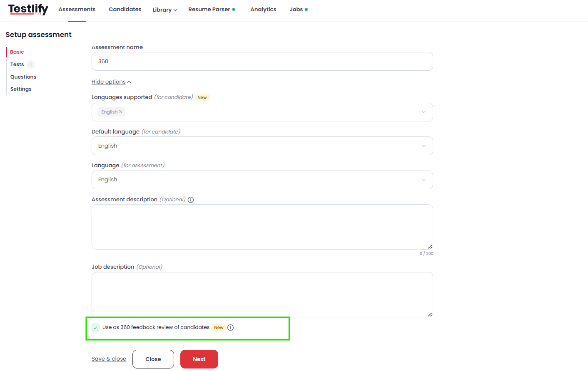Select Basic setup step
The width and height of the screenshot is (588, 371).
(17, 52)
